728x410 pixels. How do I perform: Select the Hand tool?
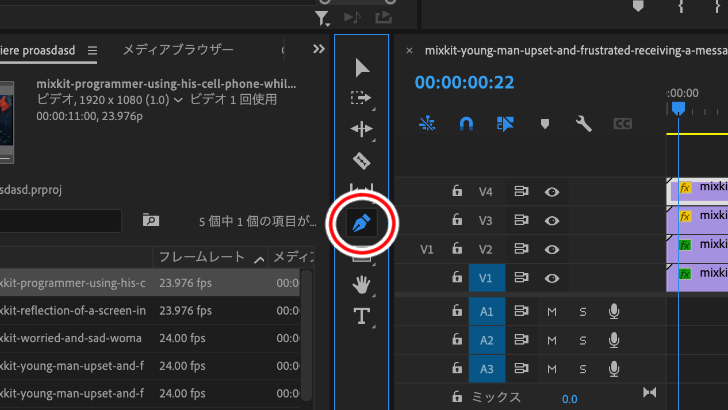pyautogui.click(x=361, y=285)
